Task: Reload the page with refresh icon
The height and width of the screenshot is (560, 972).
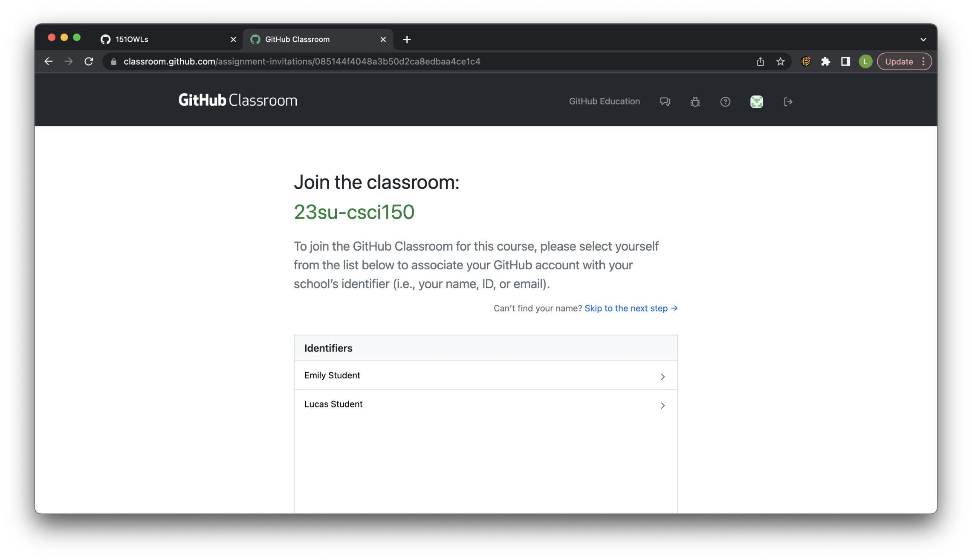Action: coord(89,61)
